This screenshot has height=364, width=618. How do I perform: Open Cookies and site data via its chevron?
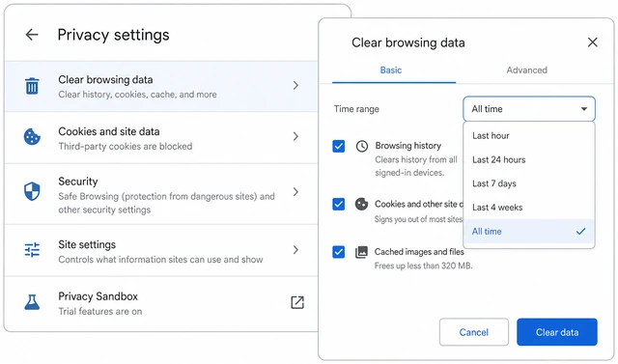[x=295, y=136]
